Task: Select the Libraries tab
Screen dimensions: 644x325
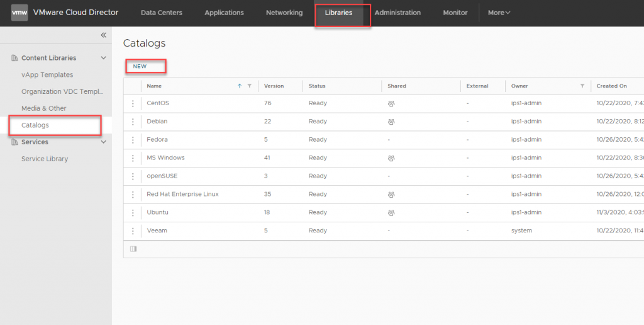Action: pyautogui.click(x=339, y=13)
